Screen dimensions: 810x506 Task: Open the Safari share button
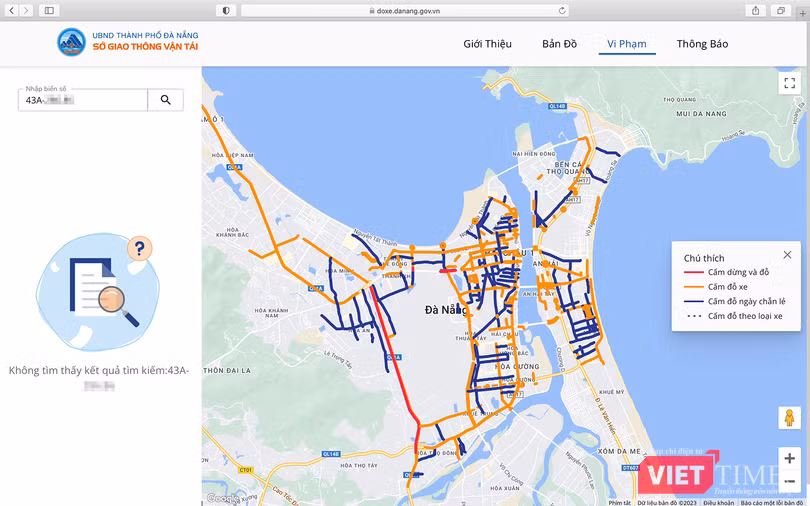tap(756, 10)
